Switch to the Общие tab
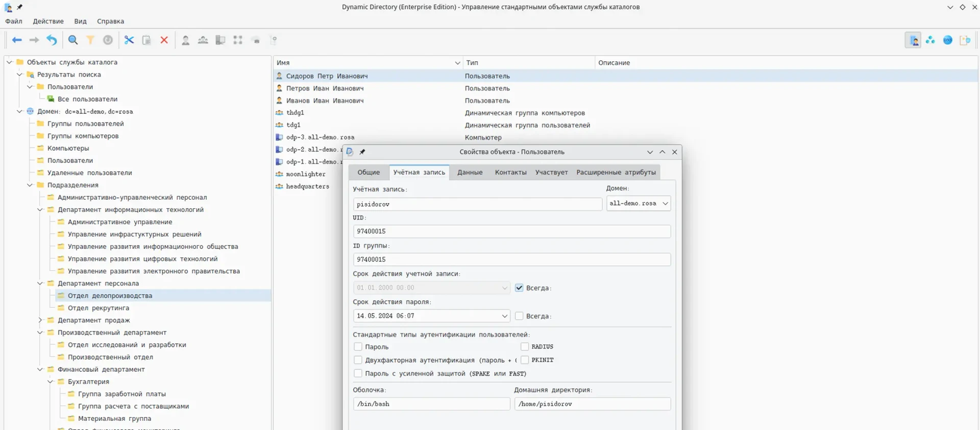Screen dimensions: 980x430 click(x=369, y=173)
